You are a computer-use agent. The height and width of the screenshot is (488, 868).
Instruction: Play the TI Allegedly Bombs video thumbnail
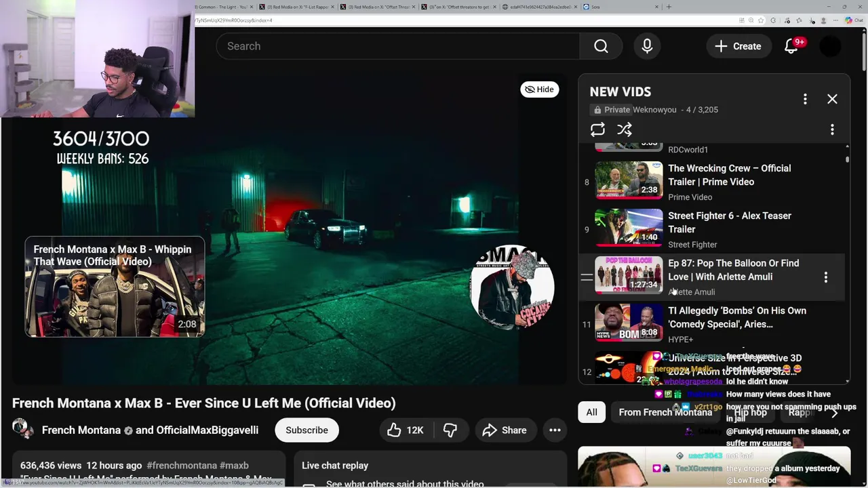(x=629, y=323)
